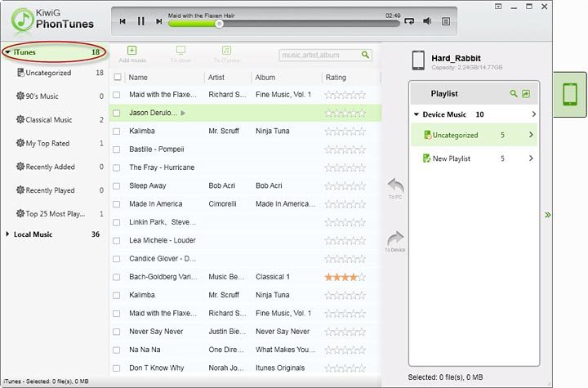
Task: Click the gear icon of 90's Music
Action: 20,96
